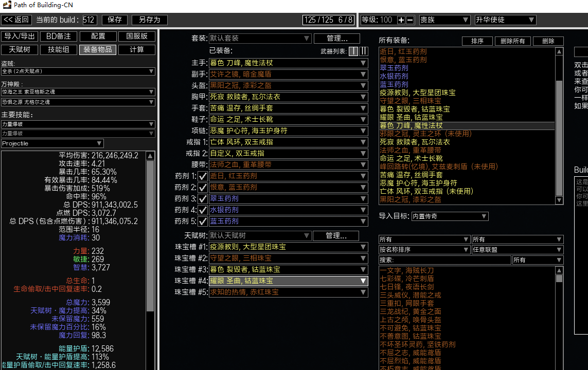
Task: Click the up arrow of the stats panel scrollbar
Action: (x=150, y=156)
